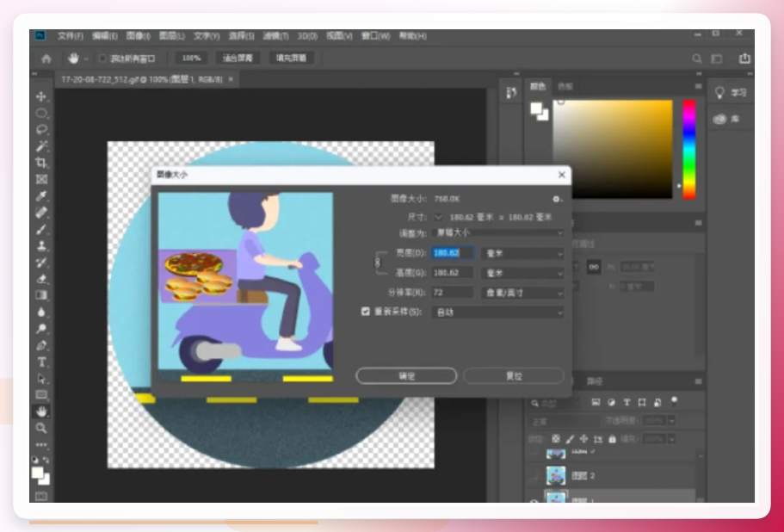Image resolution: width=784 pixels, height=532 pixels.
Task: Click the 确定 button in the dialog
Action: pyautogui.click(x=406, y=376)
